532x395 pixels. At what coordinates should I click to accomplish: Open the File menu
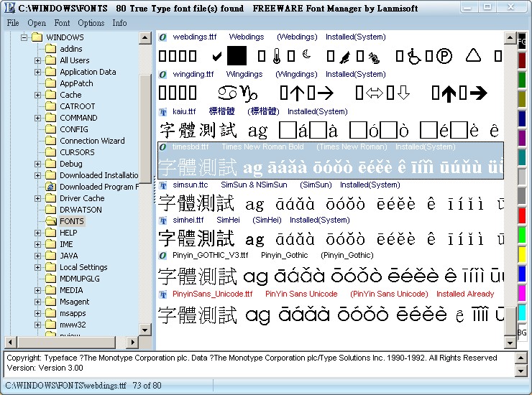coord(13,23)
